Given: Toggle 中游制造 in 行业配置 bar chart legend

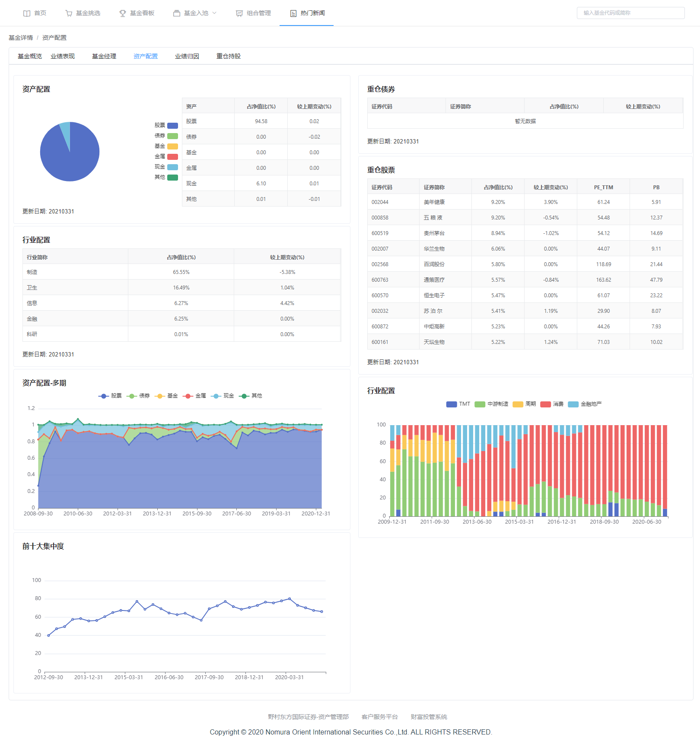Looking at the screenshot, I should (x=491, y=404).
